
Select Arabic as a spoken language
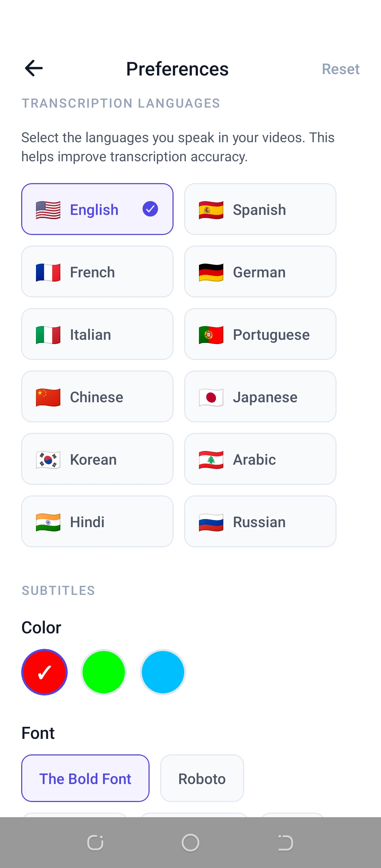[x=260, y=459]
